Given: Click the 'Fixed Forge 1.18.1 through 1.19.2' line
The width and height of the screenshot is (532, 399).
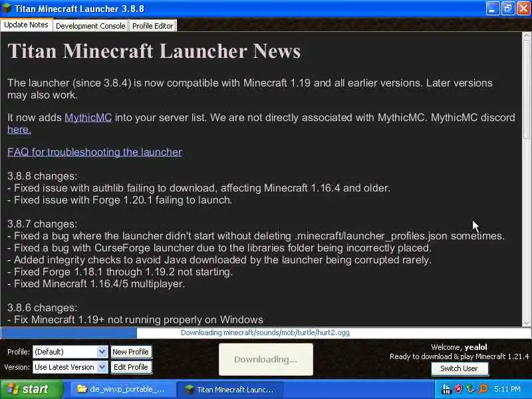Looking at the screenshot, I should click(120, 272).
